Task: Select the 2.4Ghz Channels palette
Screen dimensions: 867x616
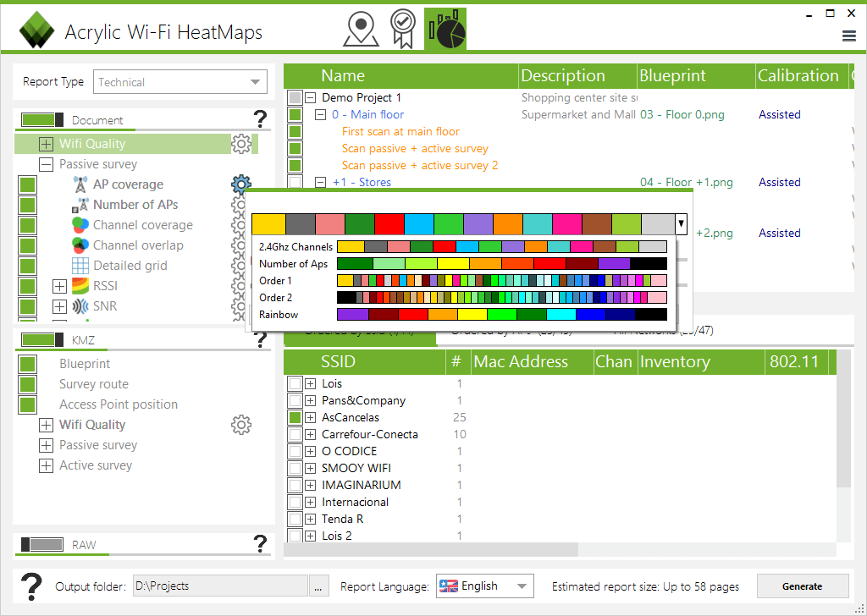Action: coord(463,247)
